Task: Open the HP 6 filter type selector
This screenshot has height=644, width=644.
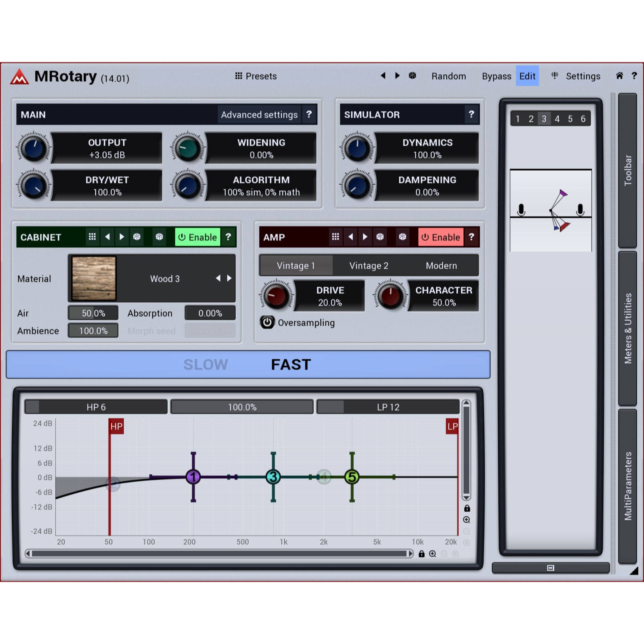Action: (x=96, y=407)
